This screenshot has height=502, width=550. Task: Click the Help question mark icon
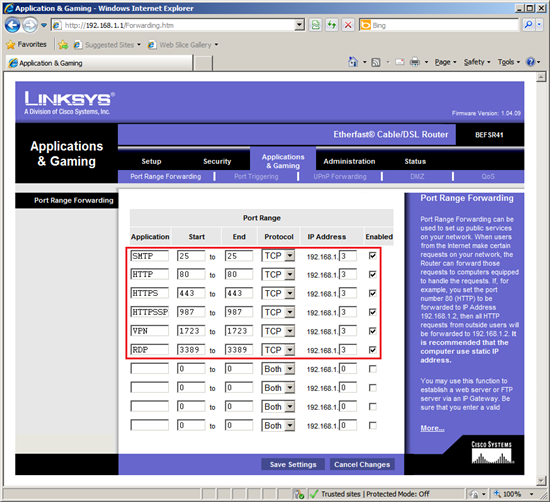click(x=530, y=62)
